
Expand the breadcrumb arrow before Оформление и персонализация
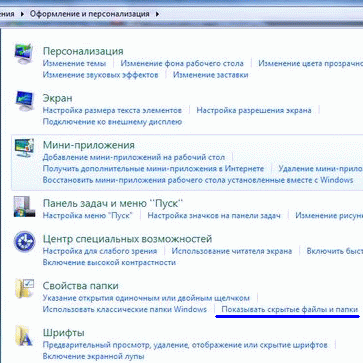coord(22,14)
